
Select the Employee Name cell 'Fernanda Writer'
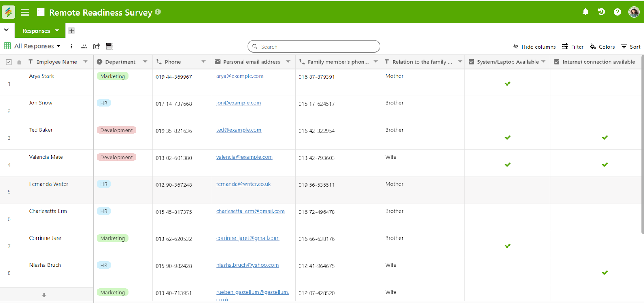click(x=49, y=184)
